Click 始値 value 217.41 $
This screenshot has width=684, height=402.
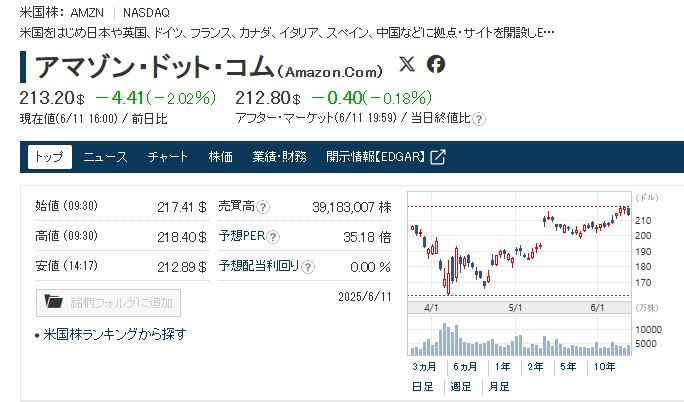click(x=181, y=207)
